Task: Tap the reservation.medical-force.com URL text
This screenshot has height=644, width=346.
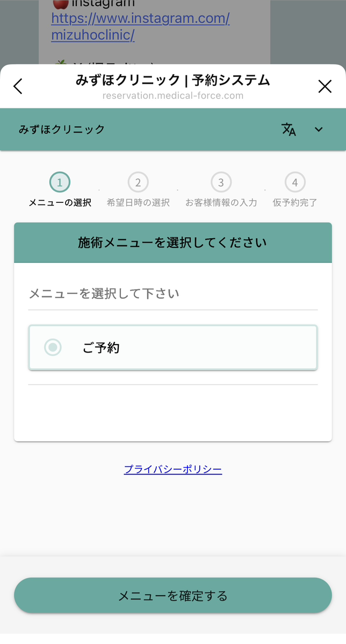Action: 172,96
